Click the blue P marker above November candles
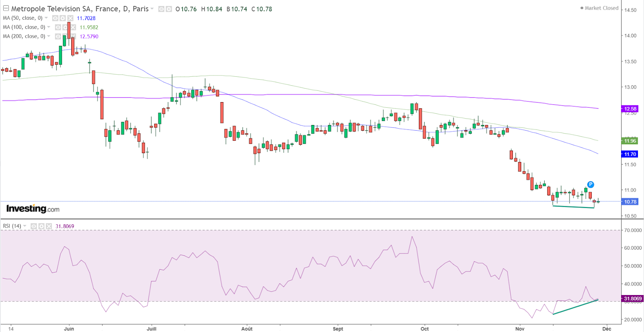The height and width of the screenshot is (332, 644). click(x=590, y=184)
